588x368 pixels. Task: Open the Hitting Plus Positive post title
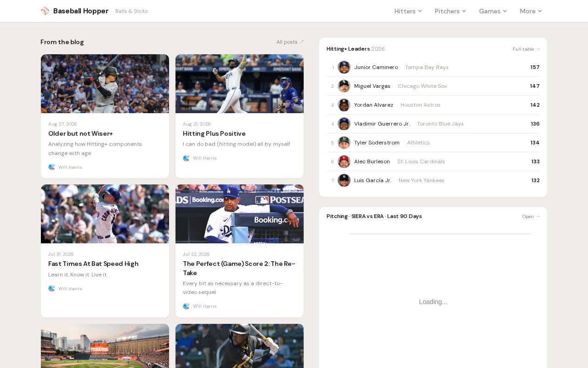[214, 133]
